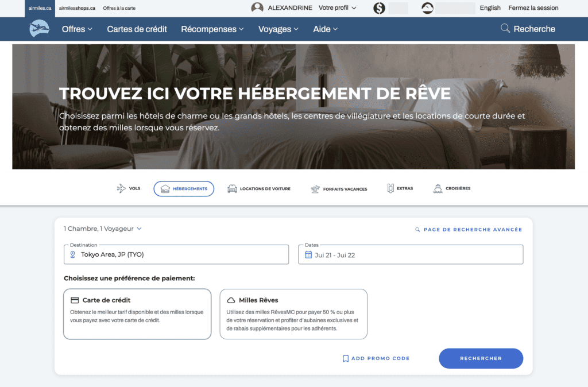Click the Dates field showing Jui 21 - Jui 22

tap(410, 254)
